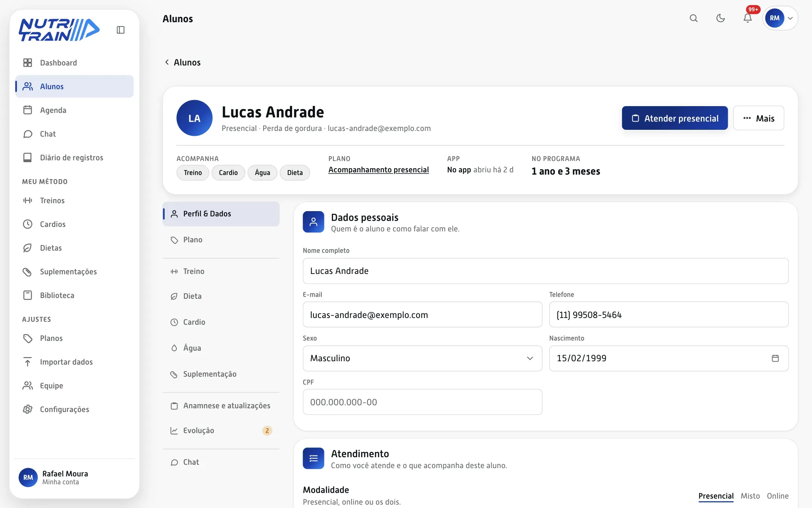
Task: Go to Cardios in sidebar
Action: pos(74,224)
